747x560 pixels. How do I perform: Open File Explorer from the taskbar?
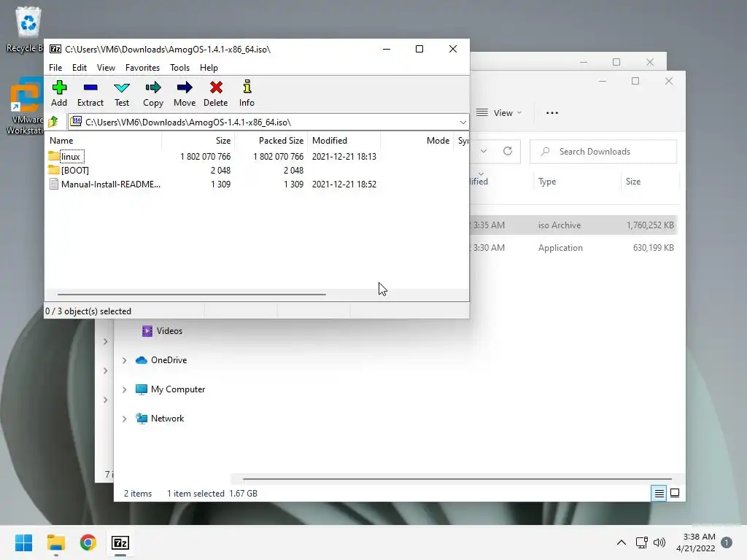pyautogui.click(x=55, y=542)
